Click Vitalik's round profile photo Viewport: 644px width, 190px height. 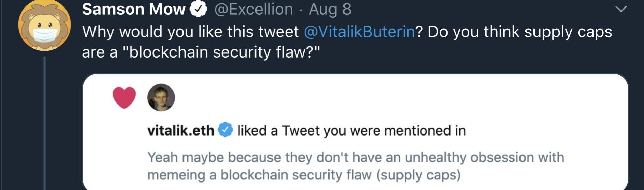pos(161,97)
